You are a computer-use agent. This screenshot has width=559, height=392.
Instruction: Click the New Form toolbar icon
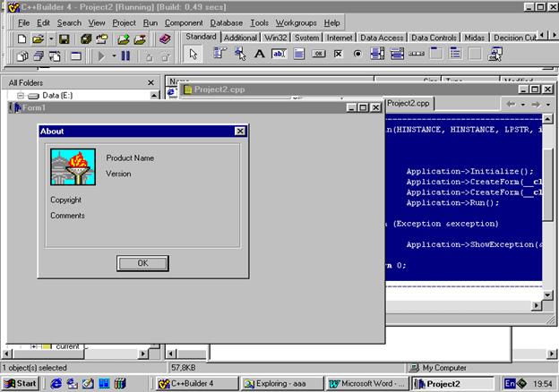pyautogui.click(x=75, y=55)
